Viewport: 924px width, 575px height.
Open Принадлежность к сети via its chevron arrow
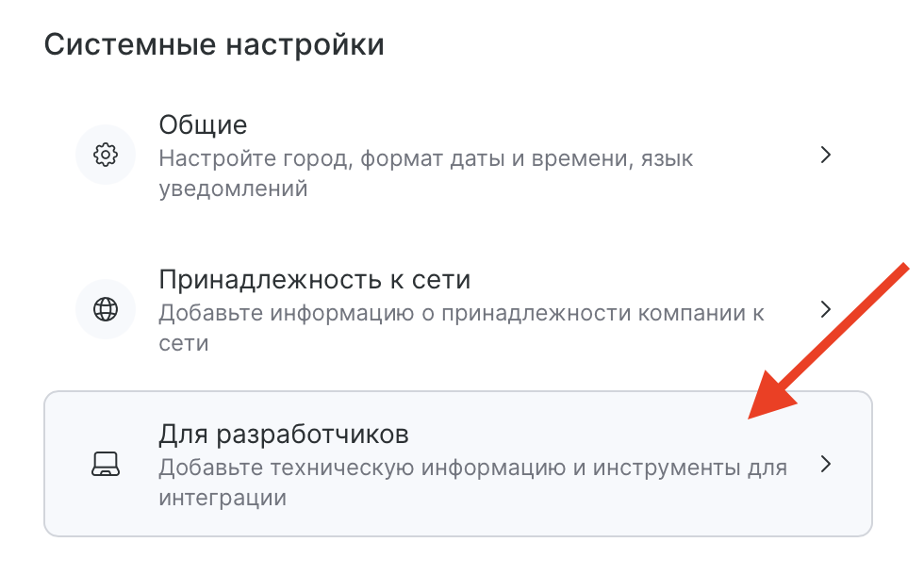(x=825, y=309)
